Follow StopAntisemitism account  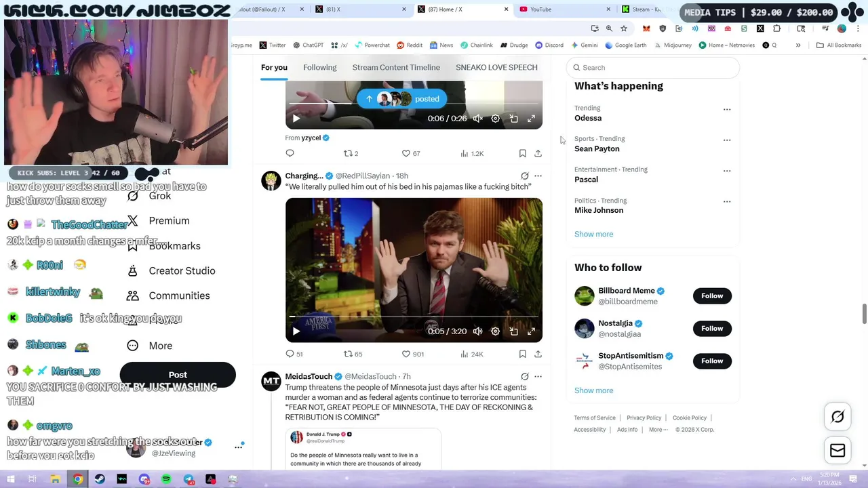click(712, 361)
